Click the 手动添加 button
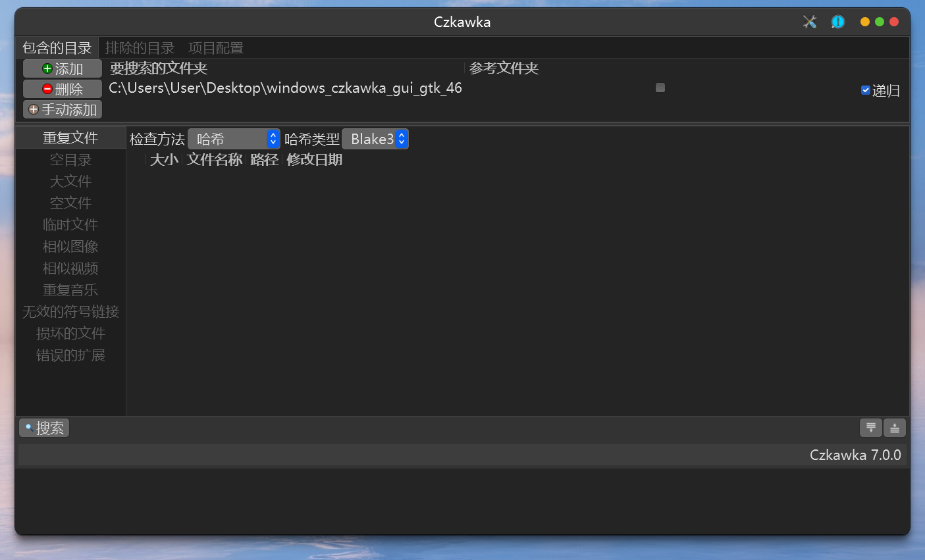 coord(63,109)
